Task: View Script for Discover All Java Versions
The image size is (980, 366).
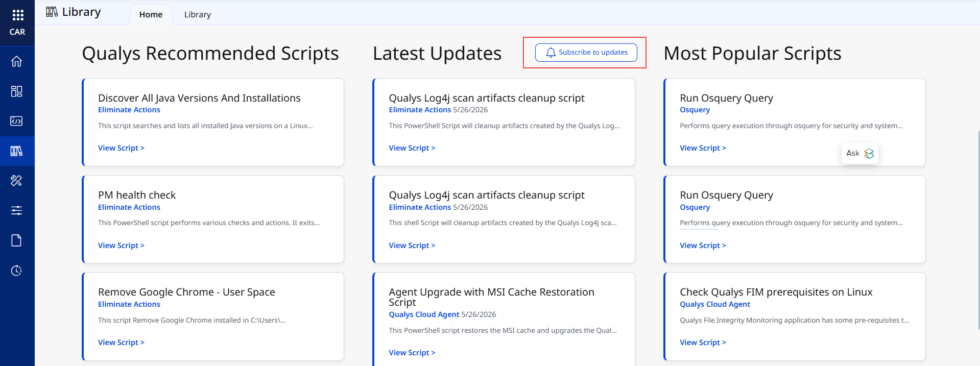Action: click(121, 148)
